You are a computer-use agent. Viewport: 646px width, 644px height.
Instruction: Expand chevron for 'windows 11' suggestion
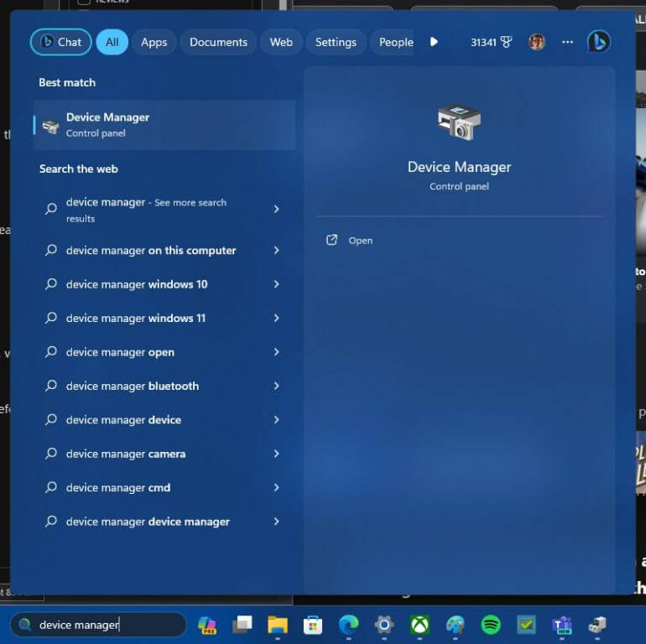click(277, 318)
